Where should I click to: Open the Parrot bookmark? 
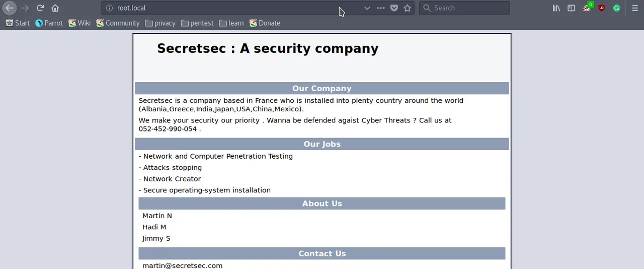click(x=49, y=23)
